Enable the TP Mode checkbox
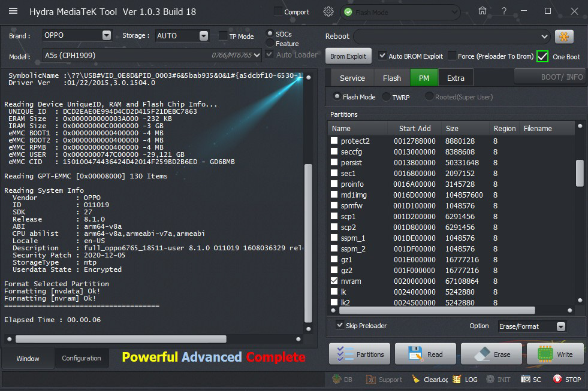The height and width of the screenshot is (391, 588). pyautogui.click(x=223, y=36)
